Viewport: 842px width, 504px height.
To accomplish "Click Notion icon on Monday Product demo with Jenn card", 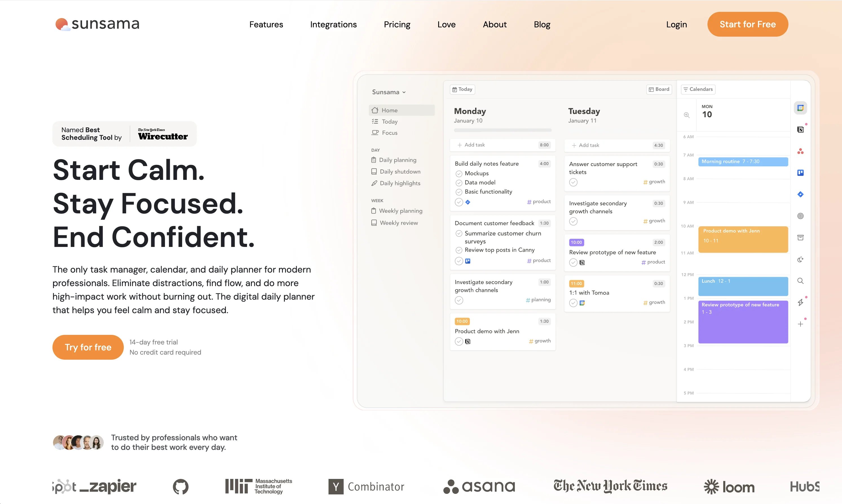I will (x=468, y=341).
